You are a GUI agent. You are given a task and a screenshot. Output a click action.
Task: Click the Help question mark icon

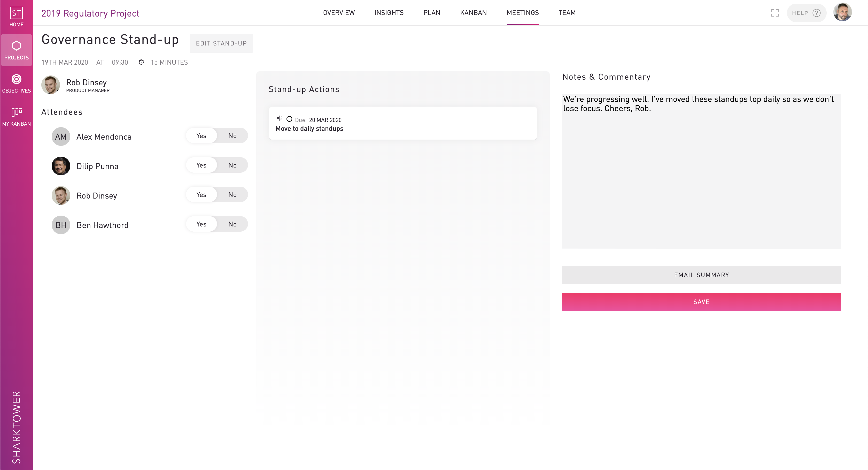pos(816,13)
